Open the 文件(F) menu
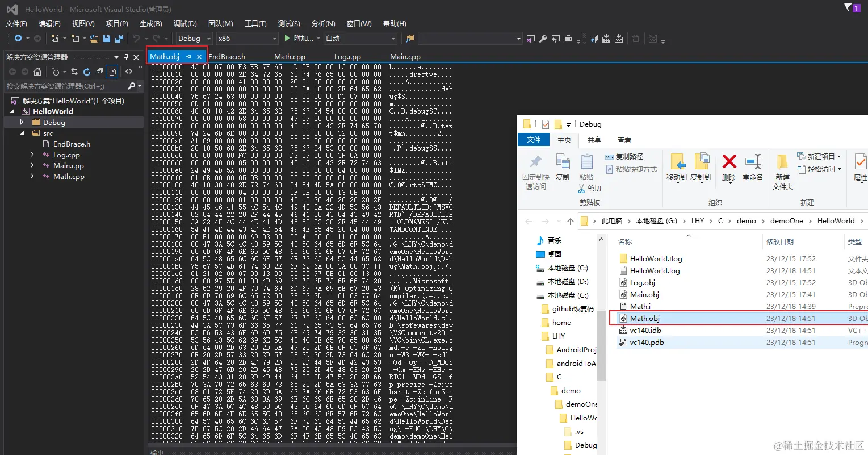This screenshot has width=868, height=455. point(16,23)
